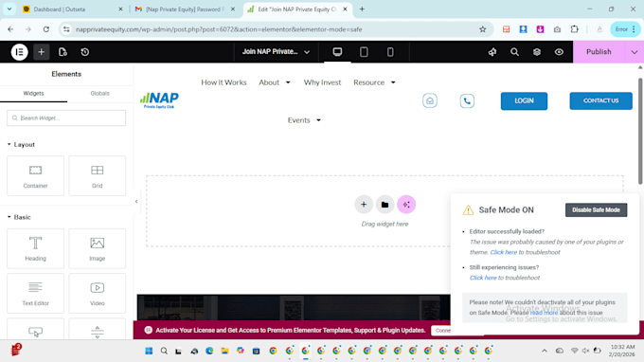Open File Explorer from taskbar
The height and width of the screenshot is (362, 644).
[224, 351]
